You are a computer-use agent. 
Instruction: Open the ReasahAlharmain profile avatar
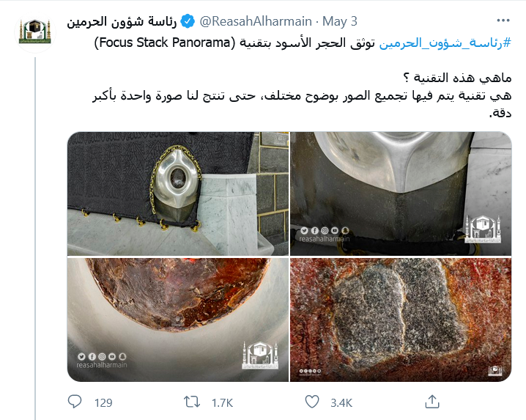coord(35,32)
